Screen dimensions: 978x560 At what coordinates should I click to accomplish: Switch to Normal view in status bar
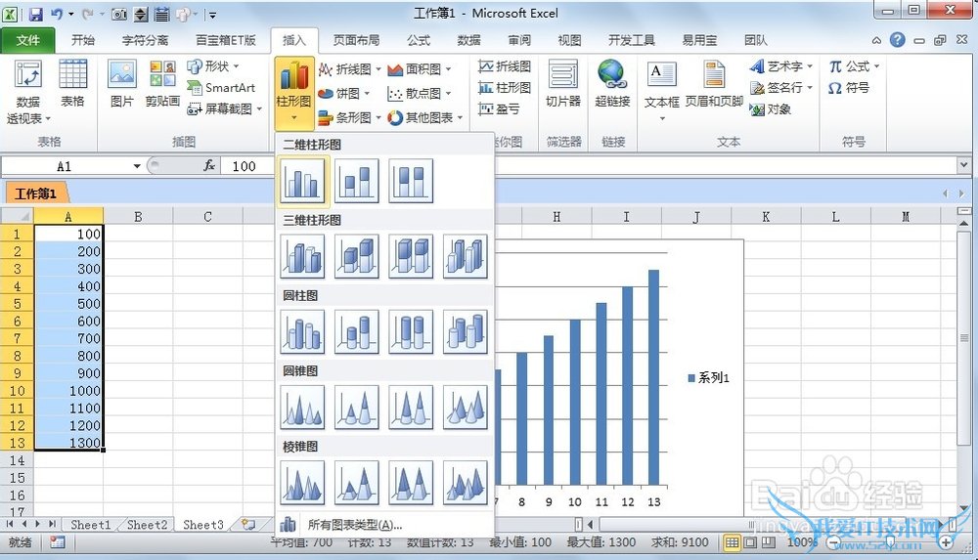pyautogui.click(x=732, y=542)
